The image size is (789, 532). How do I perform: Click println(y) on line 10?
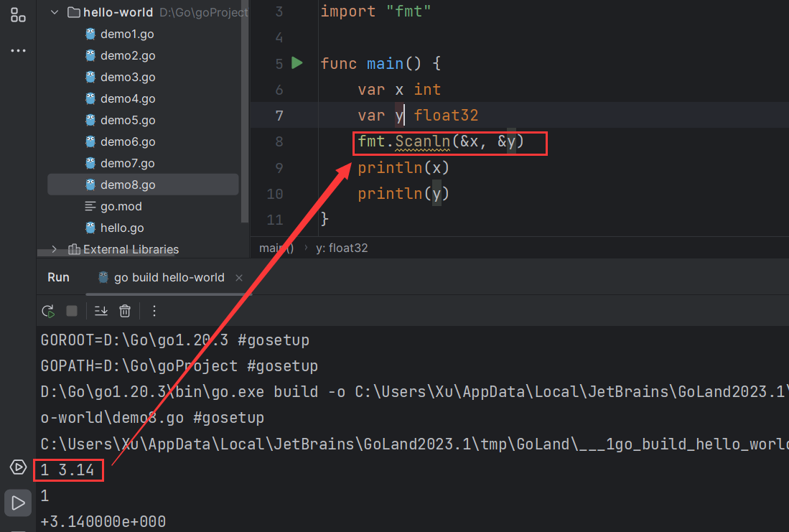coord(403,193)
